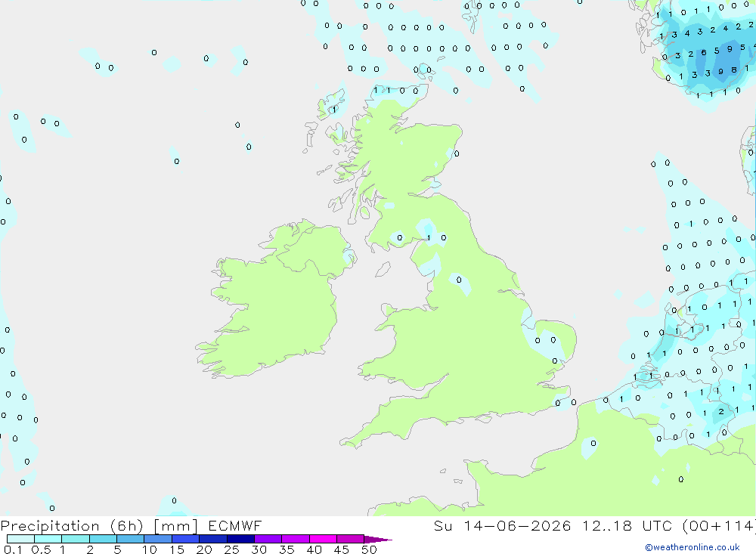Click the '12..18 UTC' time range text
Screen dimensions: 756x554
(627, 525)
